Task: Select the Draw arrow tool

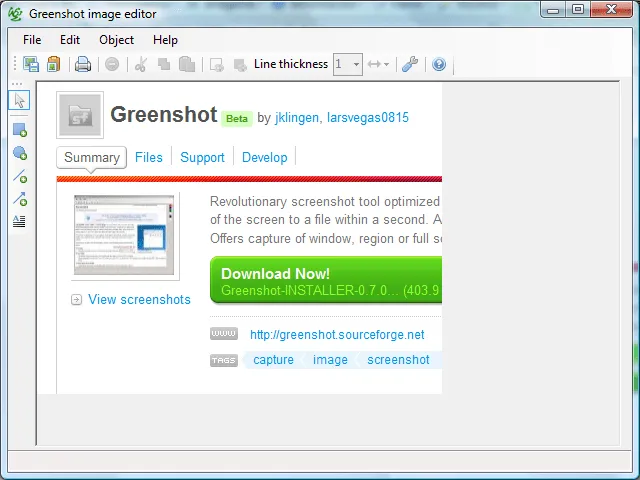Action: tap(20, 199)
